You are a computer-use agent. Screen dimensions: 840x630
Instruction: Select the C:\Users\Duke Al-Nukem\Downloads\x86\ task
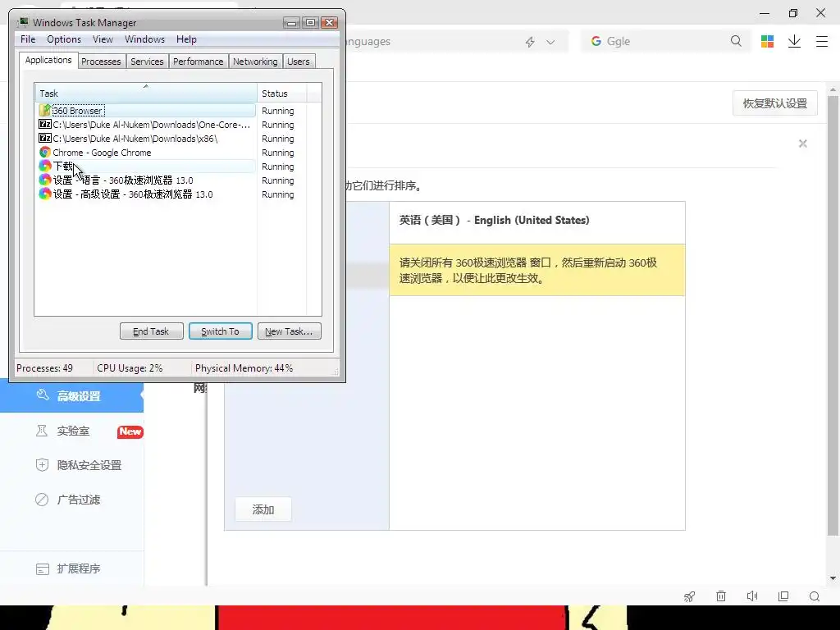tap(145, 138)
